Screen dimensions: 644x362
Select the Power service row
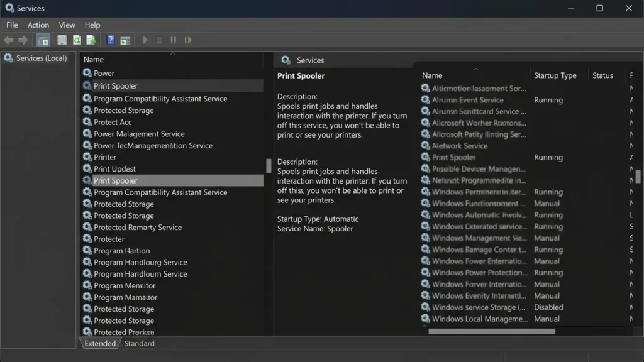tap(172, 73)
